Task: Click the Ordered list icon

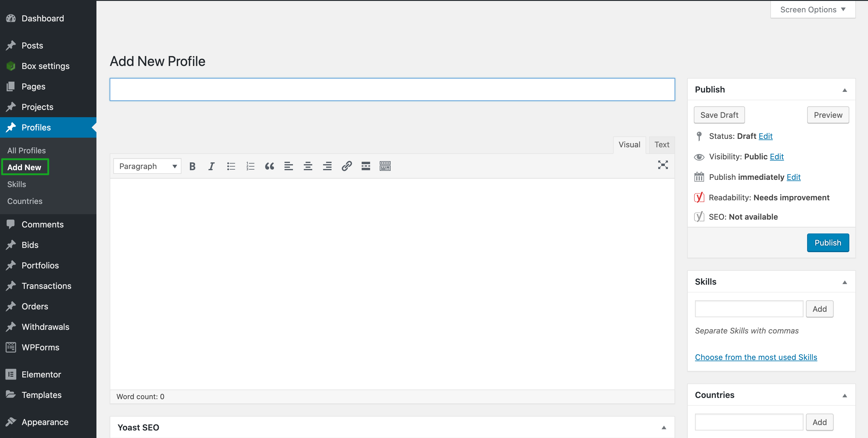Action: click(x=250, y=166)
